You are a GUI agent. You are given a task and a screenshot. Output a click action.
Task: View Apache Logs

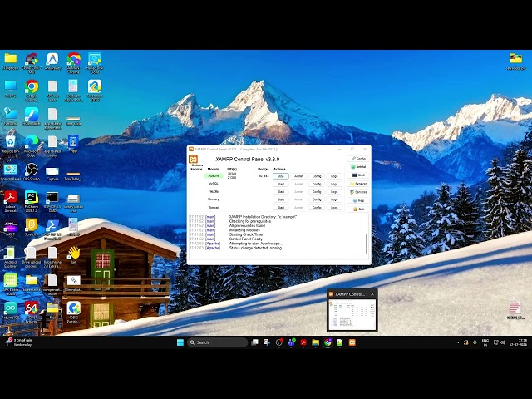coord(334,176)
